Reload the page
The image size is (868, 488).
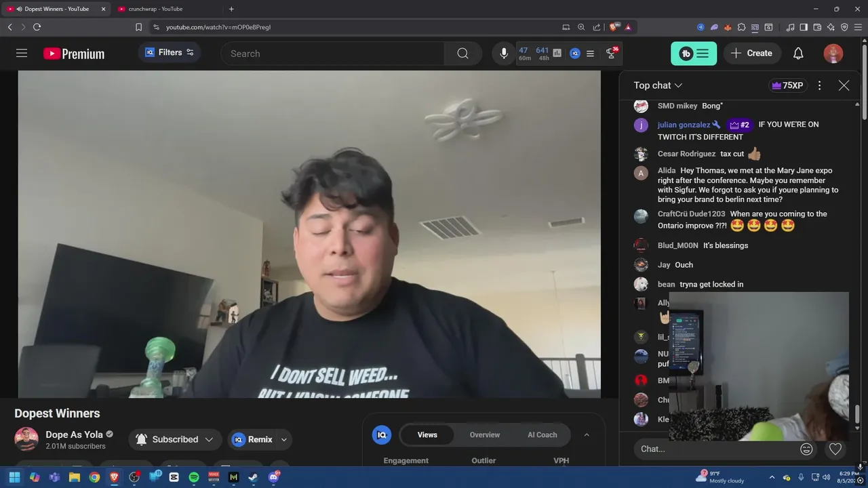[x=37, y=27]
